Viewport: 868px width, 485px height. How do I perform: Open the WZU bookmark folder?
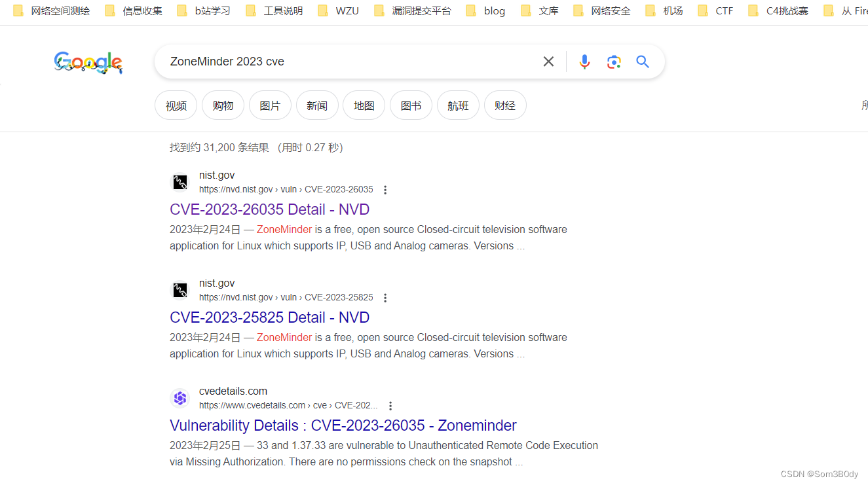click(x=338, y=10)
